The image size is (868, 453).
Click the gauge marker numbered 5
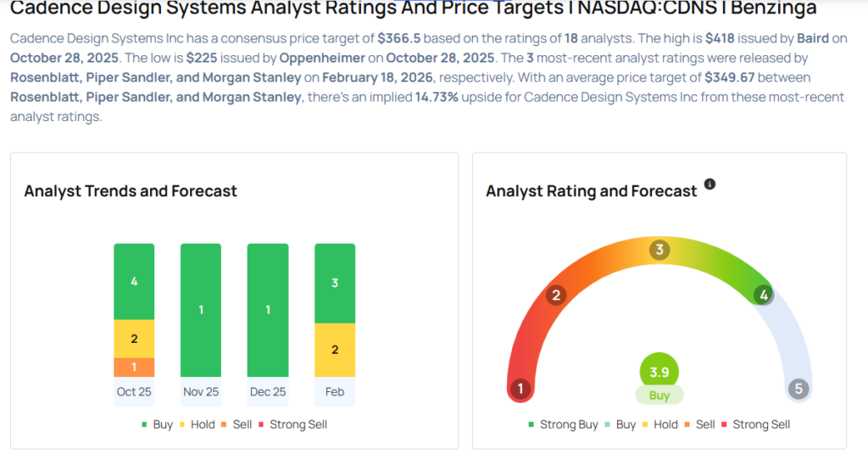point(798,389)
